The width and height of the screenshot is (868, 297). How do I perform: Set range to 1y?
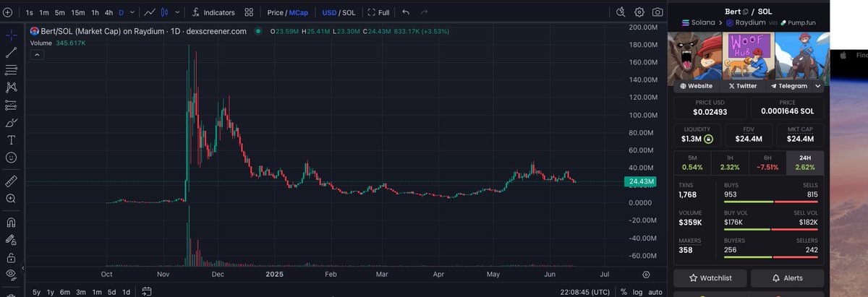(50, 292)
